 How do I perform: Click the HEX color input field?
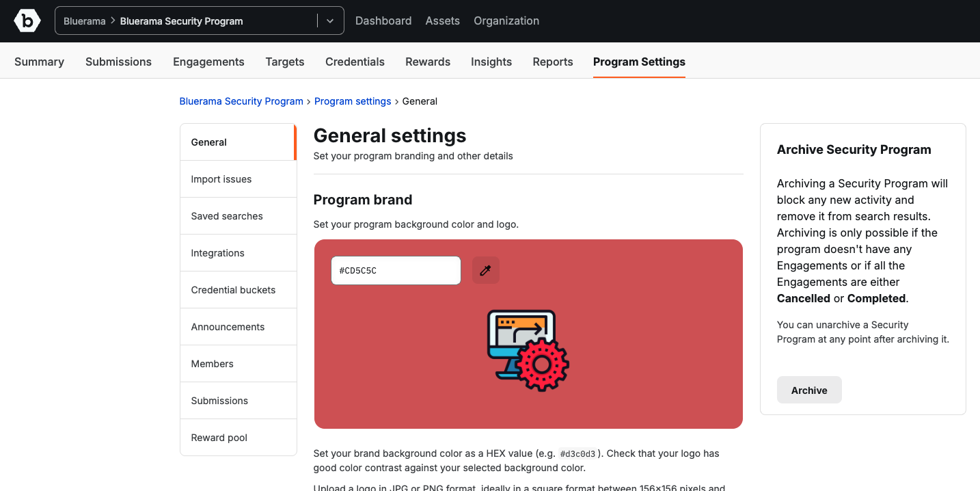(x=396, y=271)
